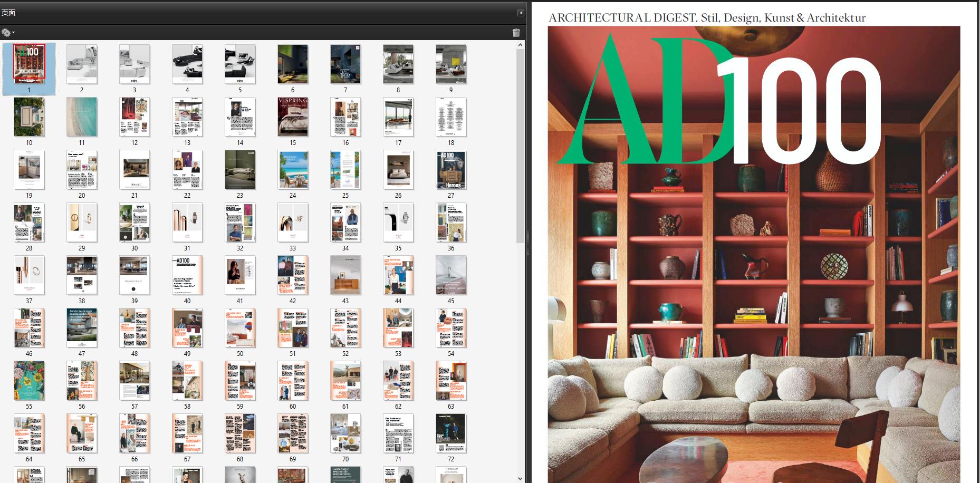Open the black sofa thumbnail page 4
980x483 pixels.
click(x=187, y=64)
